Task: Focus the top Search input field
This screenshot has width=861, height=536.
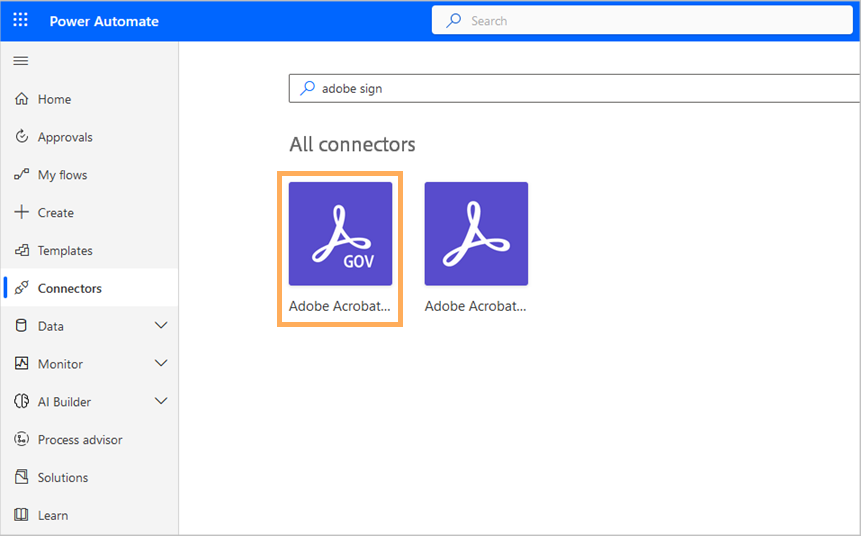Action: click(x=642, y=21)
